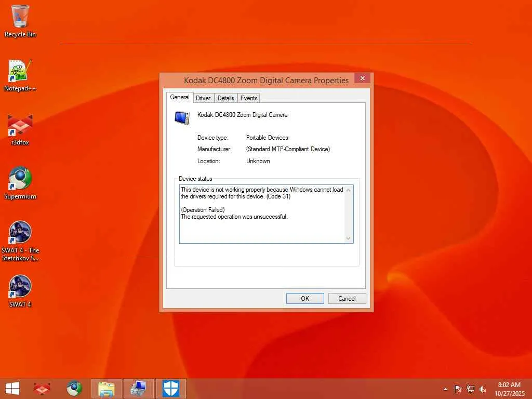
Task: Click device status scrollbar down arrow
Action: click(x=348, y=238)
